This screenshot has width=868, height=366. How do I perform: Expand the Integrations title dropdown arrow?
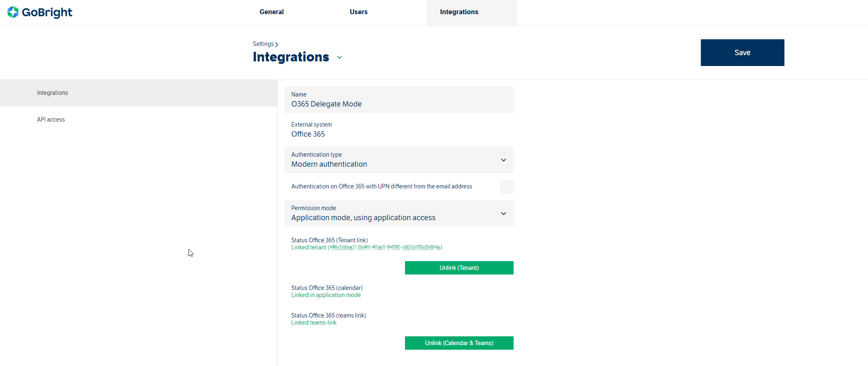[x=339, y=58]
